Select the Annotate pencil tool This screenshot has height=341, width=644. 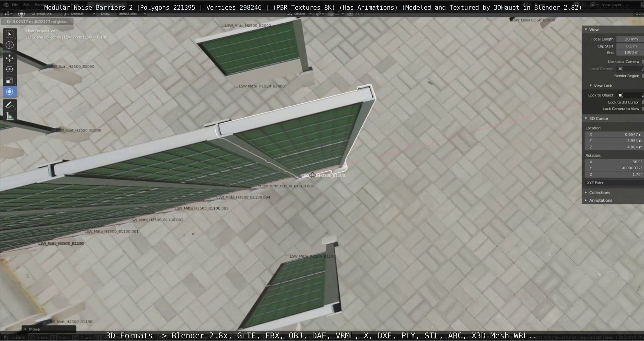(x=9, y=105)
